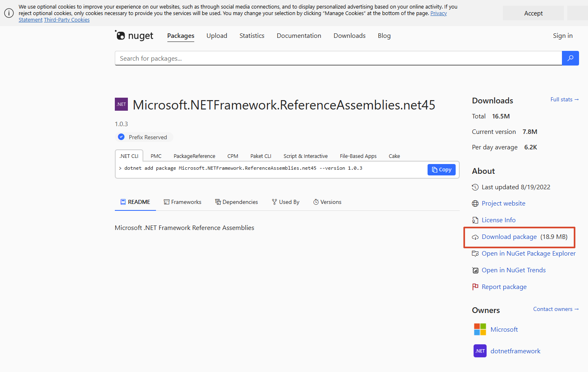
Task: Click the Report package link
Action: 504,287
